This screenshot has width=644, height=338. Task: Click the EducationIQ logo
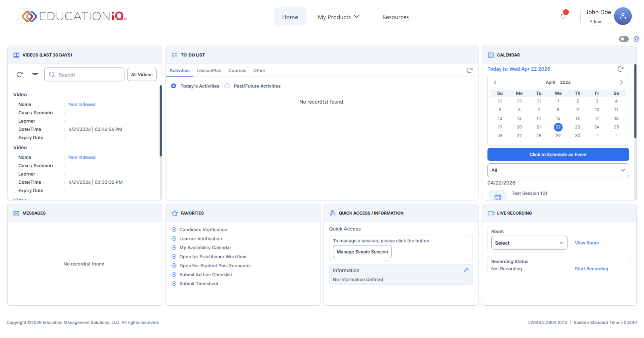pos(74,16)
